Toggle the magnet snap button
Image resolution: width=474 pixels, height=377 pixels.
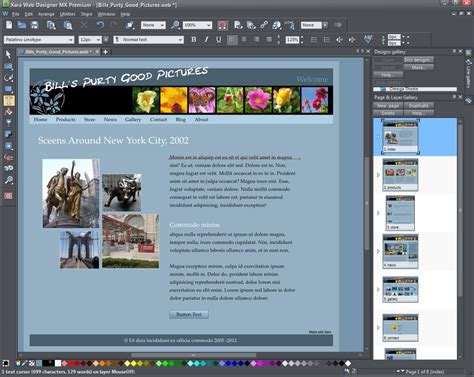click(x=223, y=25)
